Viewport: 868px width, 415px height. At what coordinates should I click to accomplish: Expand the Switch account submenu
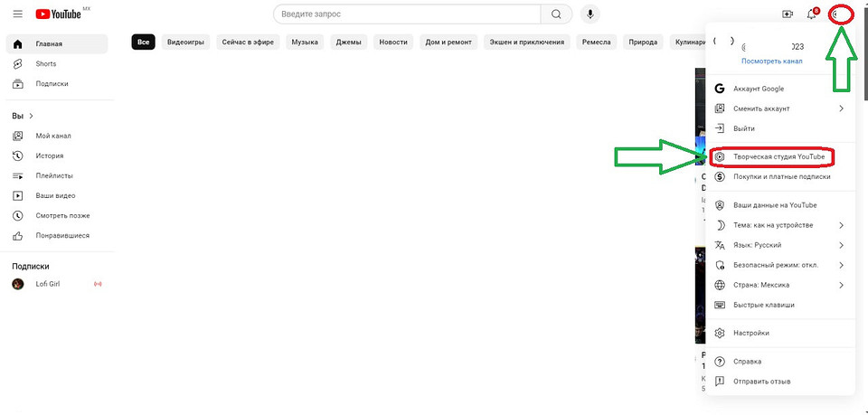(x=841, y=108)
